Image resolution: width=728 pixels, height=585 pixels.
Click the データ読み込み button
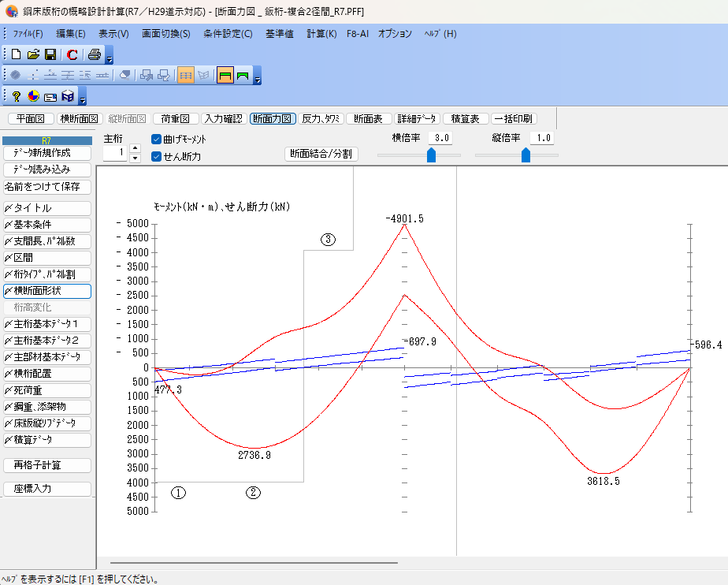(47, 170)
